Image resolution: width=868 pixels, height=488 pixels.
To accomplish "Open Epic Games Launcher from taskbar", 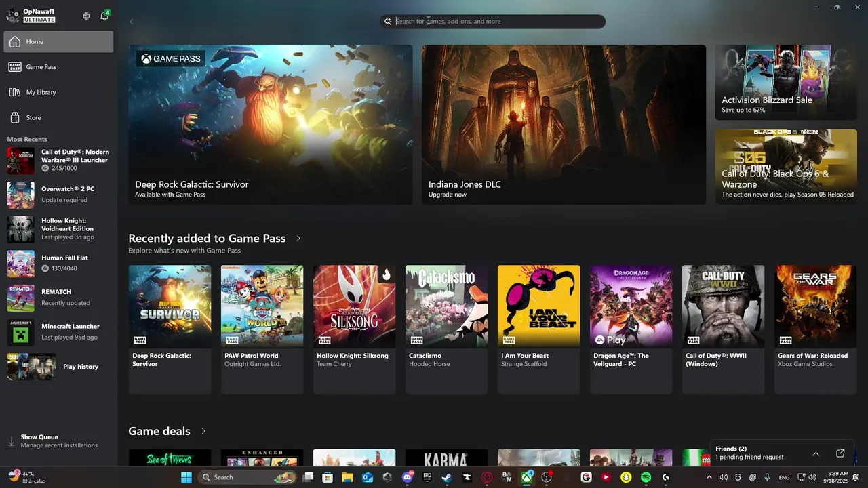I will click(x=427, y=477).
